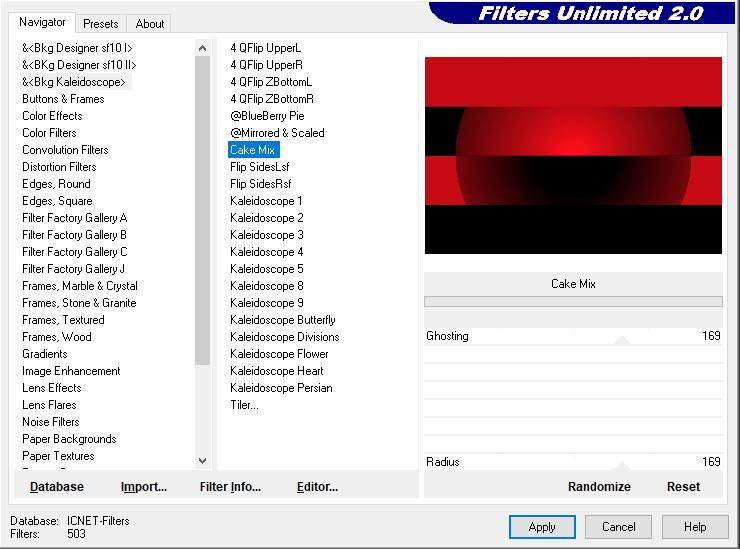Select the Flip SidesRsf filter
Image resolution: width=740 pixels, height=549 pixels.
click(x=261, y=184)
